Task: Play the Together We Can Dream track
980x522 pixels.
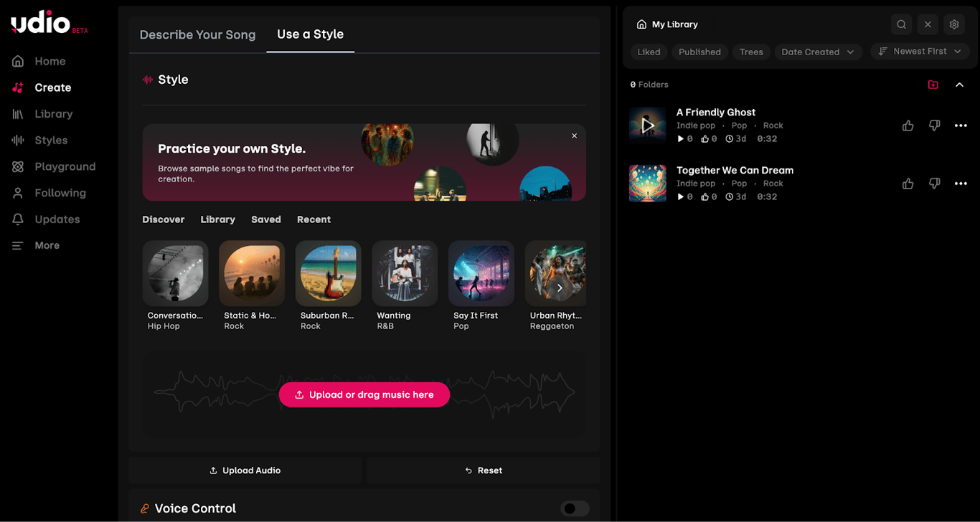Action: [648, 183]
